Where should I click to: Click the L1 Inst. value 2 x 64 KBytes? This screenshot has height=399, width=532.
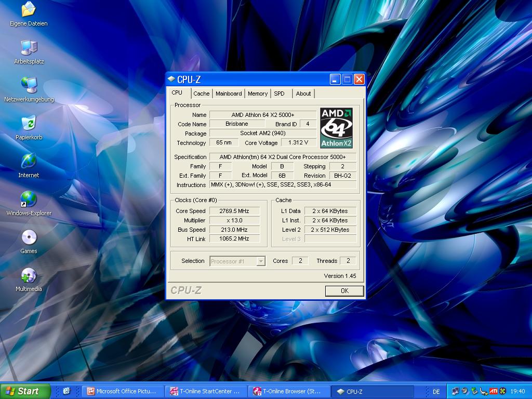click(x=330, y=220)
